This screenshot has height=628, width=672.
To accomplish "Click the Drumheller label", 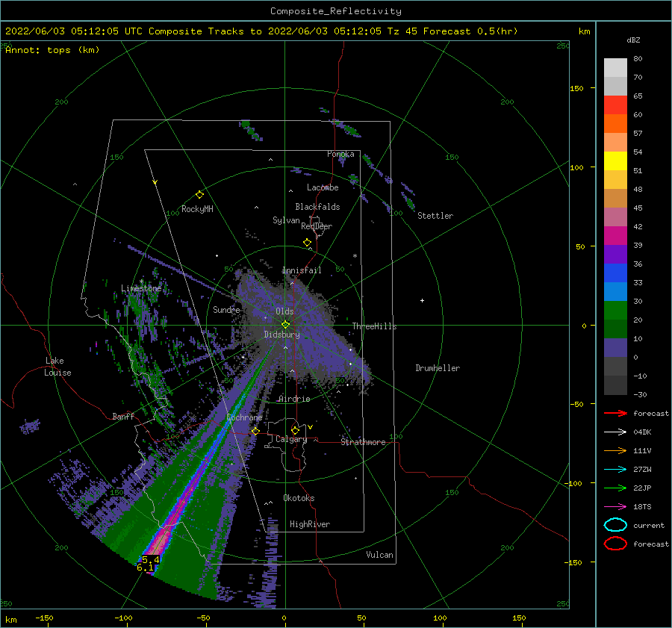I will (x=438, y=368).
